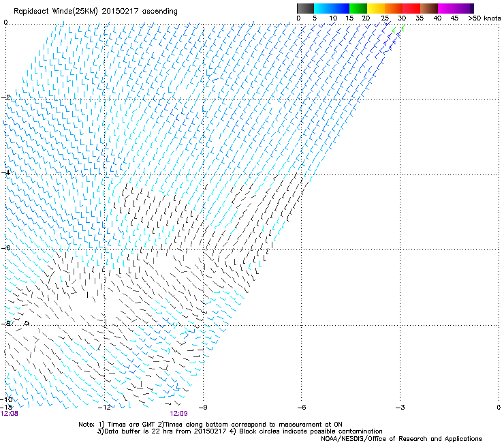Click the NOAA/NESDIS credit text
This screenshot has height=443, width=504.
click(x=401, y=439)
